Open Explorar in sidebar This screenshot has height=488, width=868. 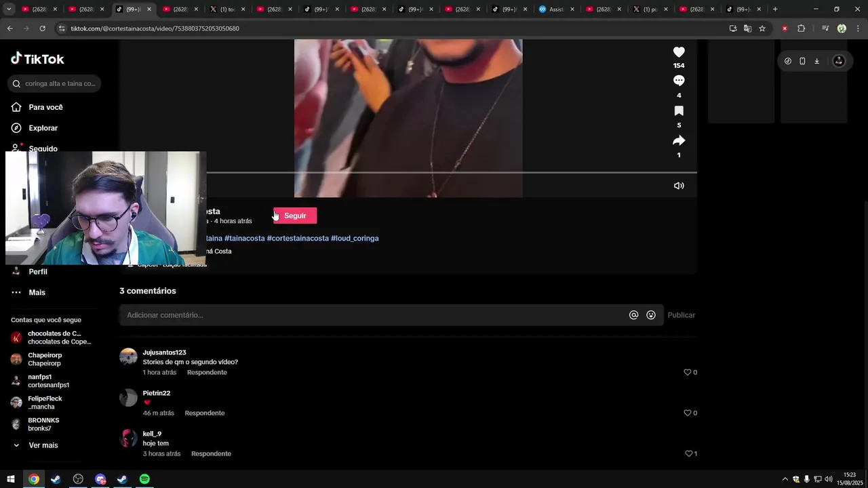coord(35,128)
